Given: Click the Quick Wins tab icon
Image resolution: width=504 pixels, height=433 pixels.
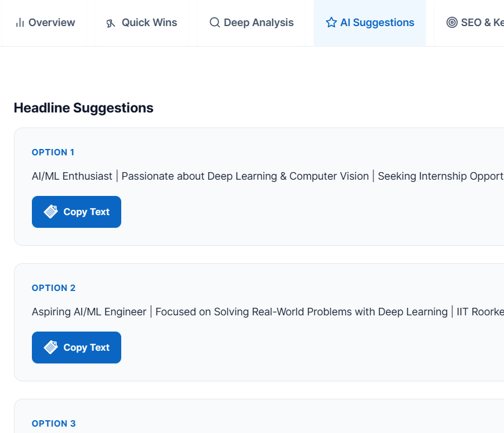Looking at the screenshot, I should (x=111, y=23).
